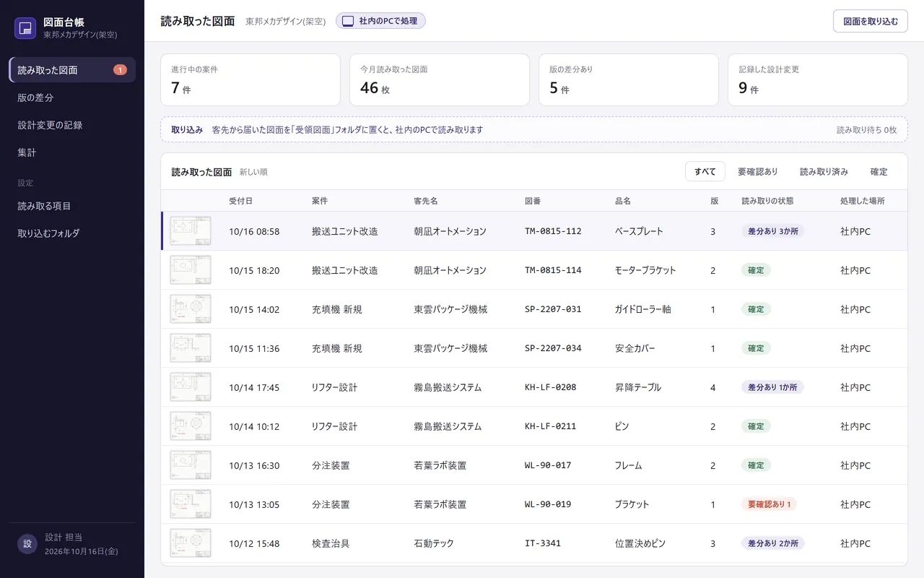Image resolution: width=924 pixels, height=578 pixels.
Task: Click the 差分あり 3か所 status badge
Action: 772,231
